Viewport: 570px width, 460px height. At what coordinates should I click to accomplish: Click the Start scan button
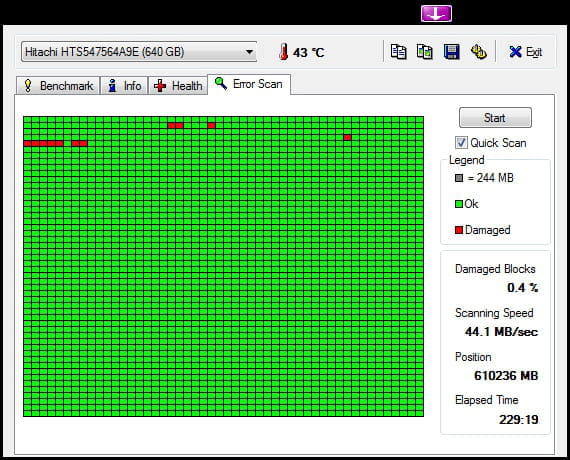(x=495, y=117)
